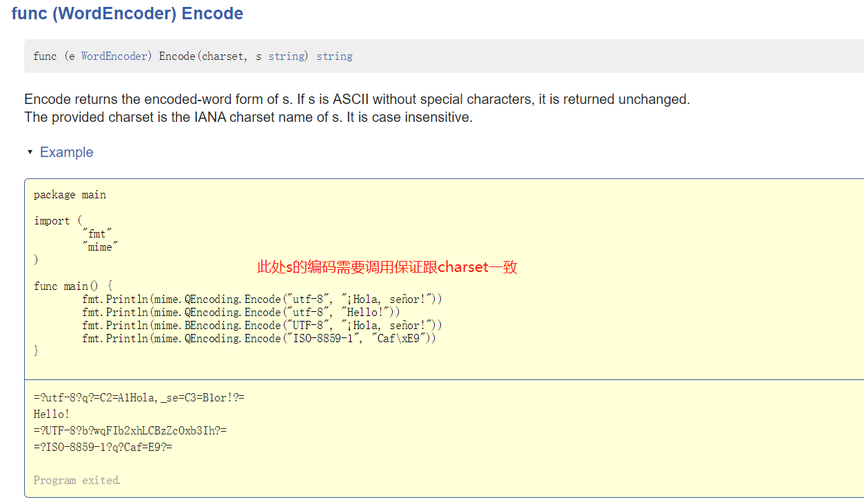Click the '=?UTF-8?b?' base64 output line
Viewport: 864px width, 504px height.
130,431
